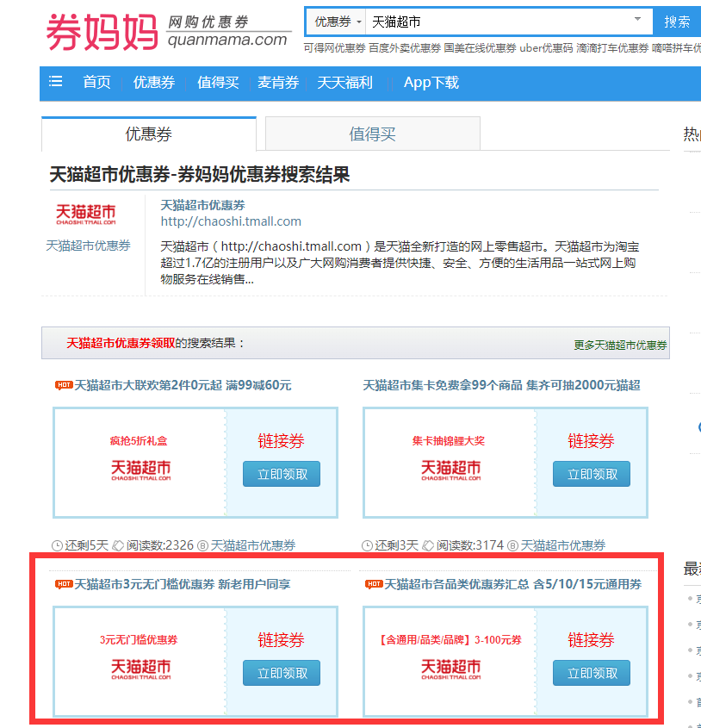Viewport: 701px width, 728px height.
Task: Open the 优惠券 search type dropdown
Action: [x=337, y=22]
